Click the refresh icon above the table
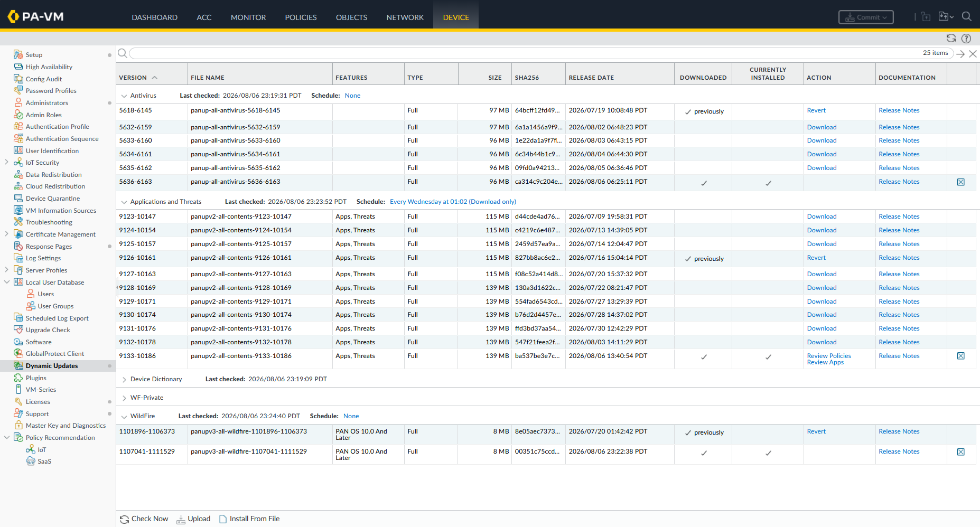The height and width of the screenshot is (527, 980). (x=951, y=38)
